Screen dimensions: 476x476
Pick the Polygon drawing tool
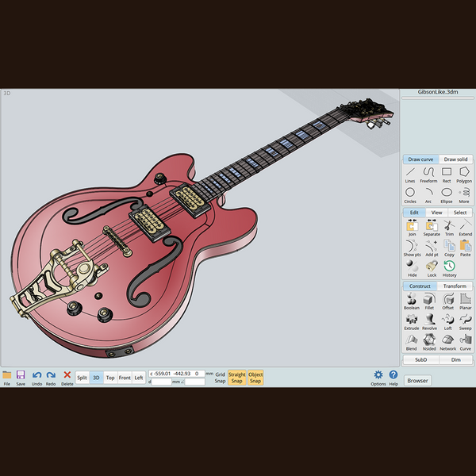pyautogui.click(x=464, y=175)
